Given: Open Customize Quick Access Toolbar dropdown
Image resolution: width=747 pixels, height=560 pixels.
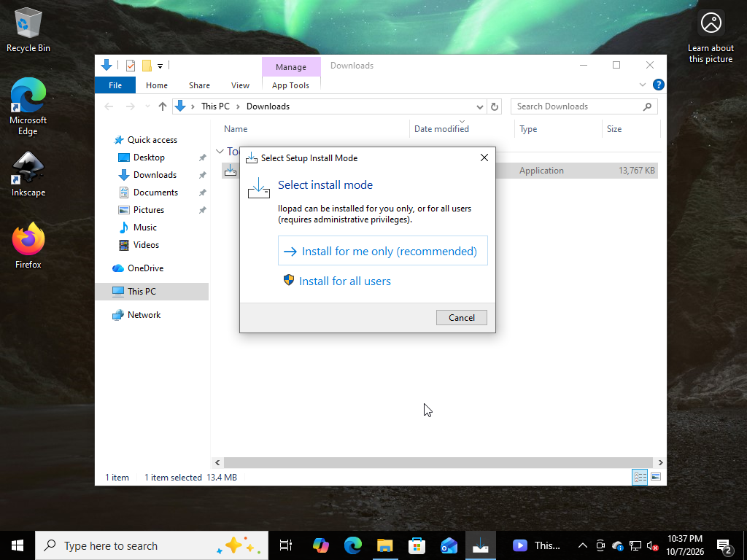Looking at the screenshot, I should click(160, 66).
